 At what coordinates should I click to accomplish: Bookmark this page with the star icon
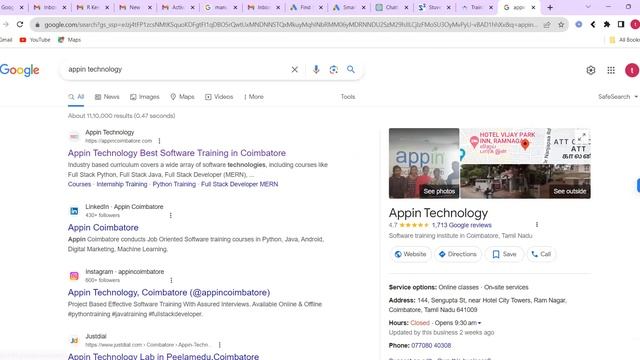coord(561,25)
